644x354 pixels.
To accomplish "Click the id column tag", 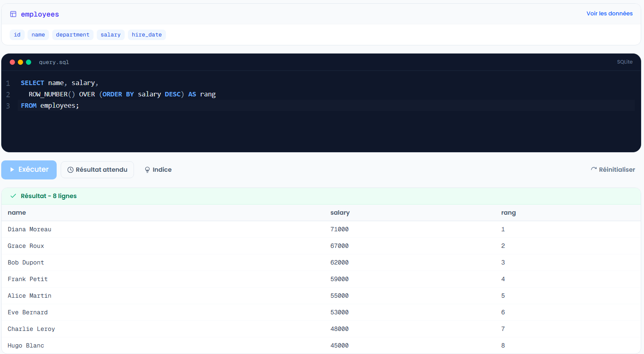I will coord(17,35).
